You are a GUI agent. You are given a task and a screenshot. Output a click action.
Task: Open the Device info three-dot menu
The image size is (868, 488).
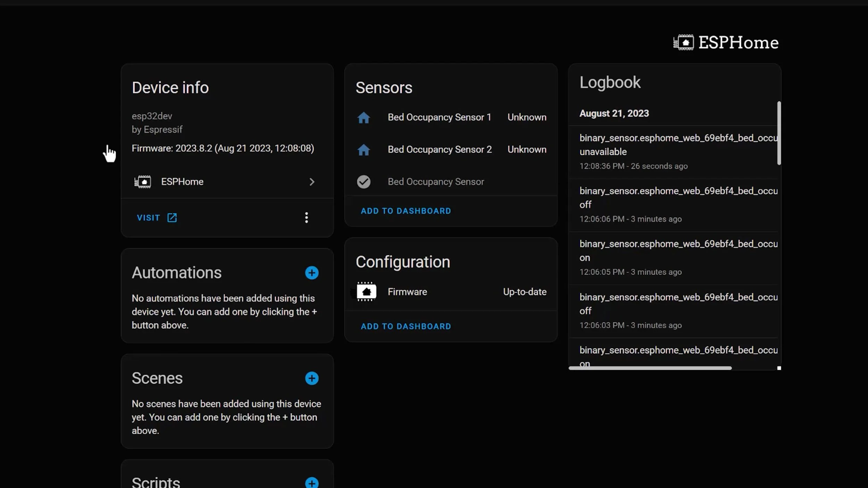coord(306,218)
